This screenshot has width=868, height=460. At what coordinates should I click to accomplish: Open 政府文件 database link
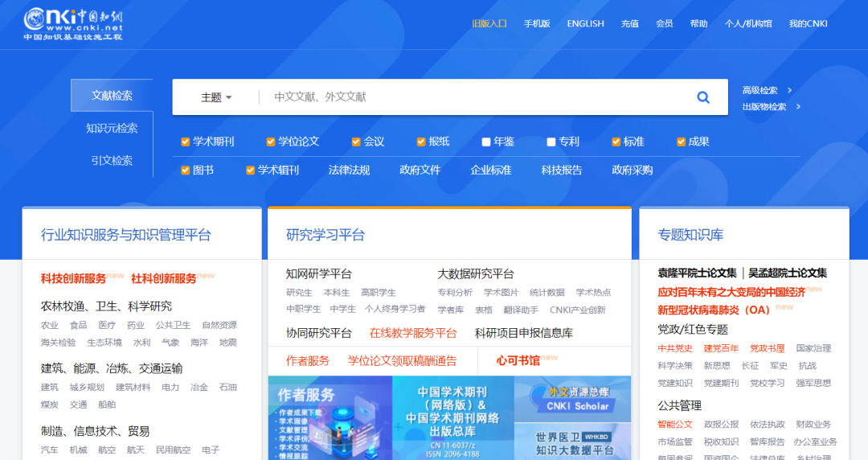click(x=420, y=170)
